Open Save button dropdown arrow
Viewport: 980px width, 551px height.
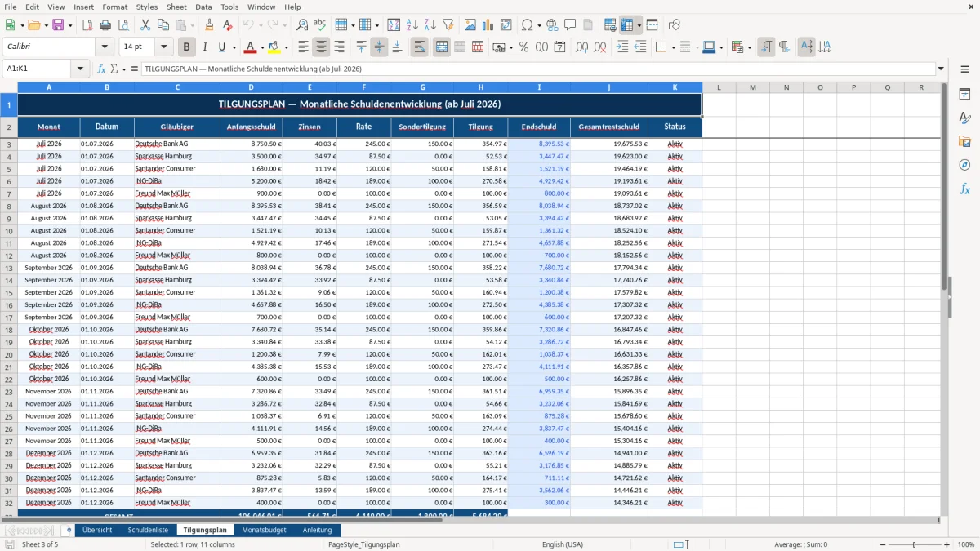69,25
